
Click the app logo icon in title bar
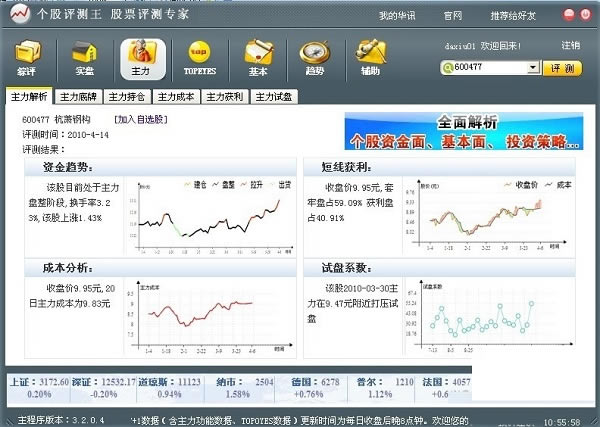20,14
